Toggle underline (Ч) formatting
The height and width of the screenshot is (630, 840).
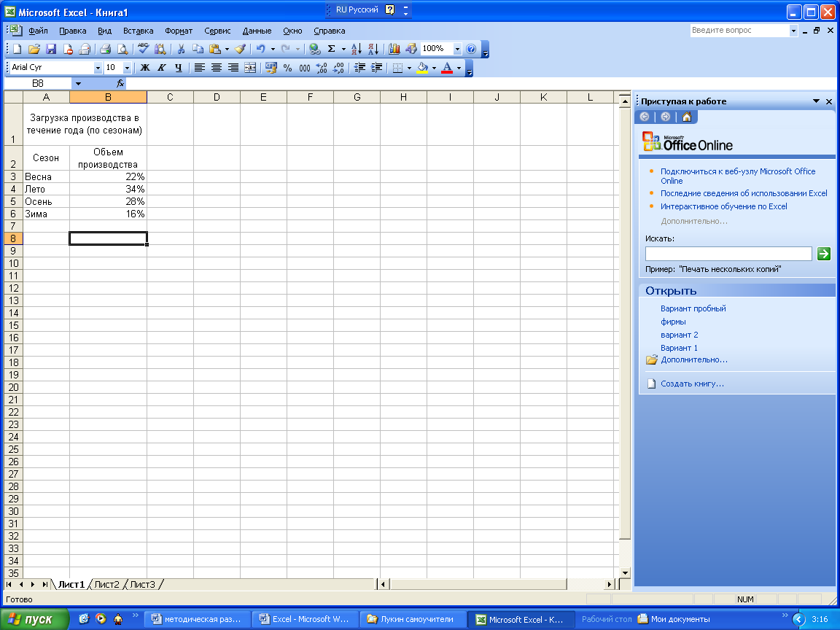(x=179, y=68)
